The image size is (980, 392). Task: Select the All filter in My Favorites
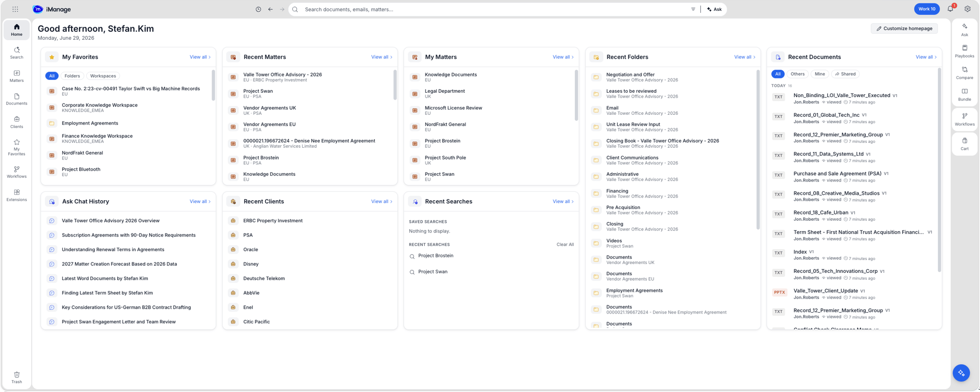point(51,76)
